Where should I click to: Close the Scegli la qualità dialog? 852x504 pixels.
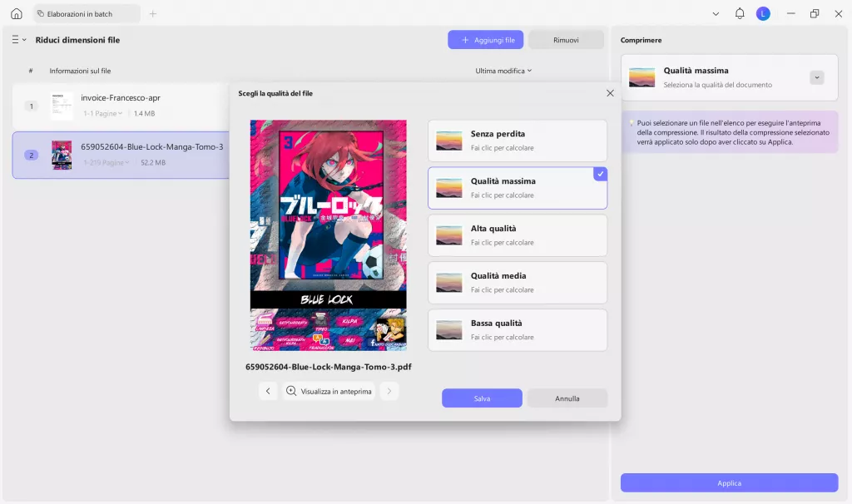[610, 93]
